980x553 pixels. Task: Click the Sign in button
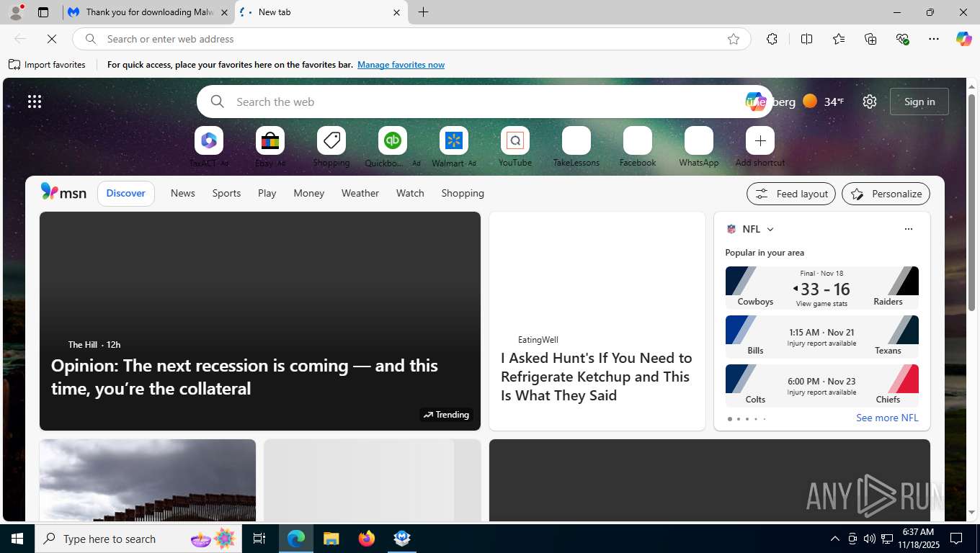pyautogui.click(x=919, y=102)
